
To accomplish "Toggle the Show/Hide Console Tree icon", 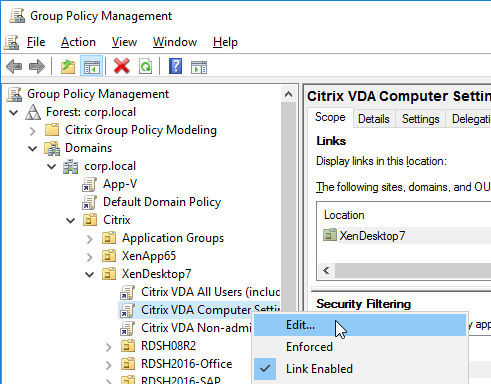I will pos(91,66).
